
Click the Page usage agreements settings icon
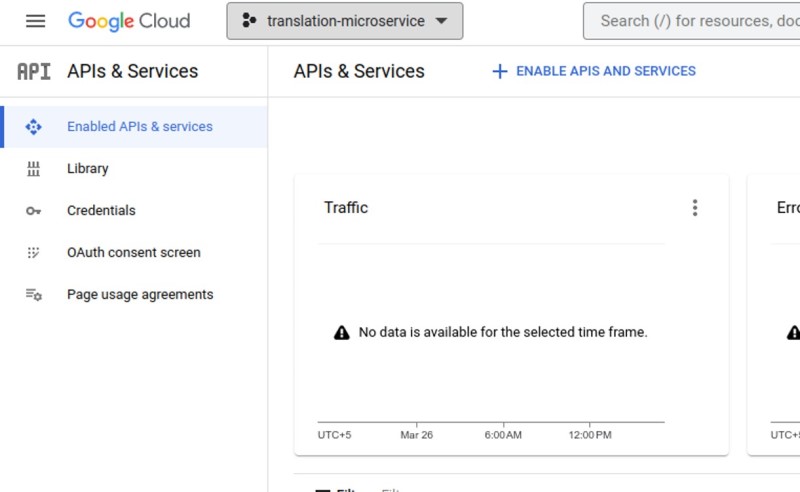pyautogui.click(x=34, y=294)
